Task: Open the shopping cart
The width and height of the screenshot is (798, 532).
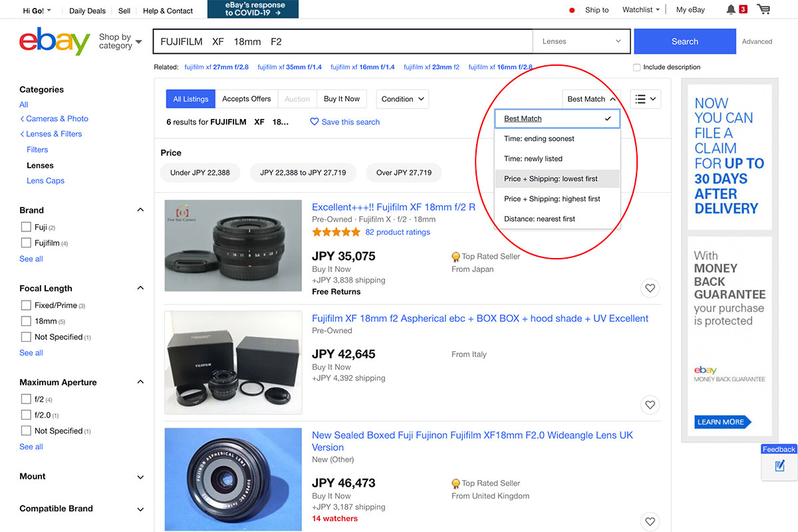Action: (763, 9)
